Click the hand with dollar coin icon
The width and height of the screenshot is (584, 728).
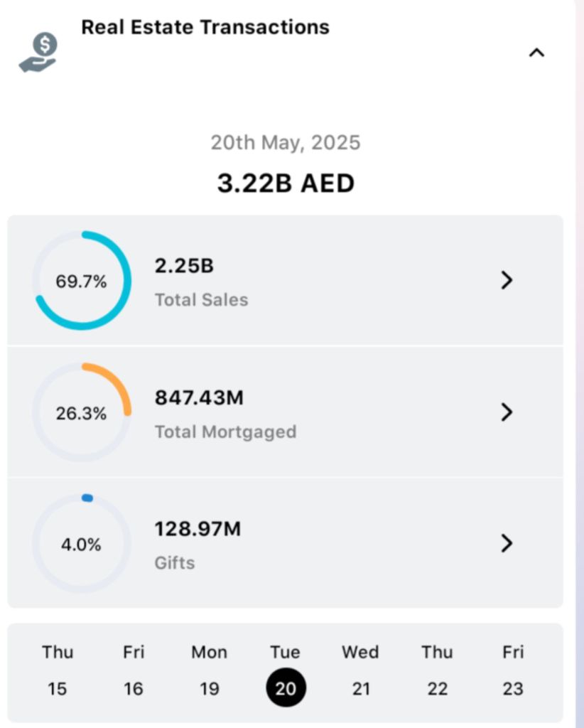pos(38,54)
